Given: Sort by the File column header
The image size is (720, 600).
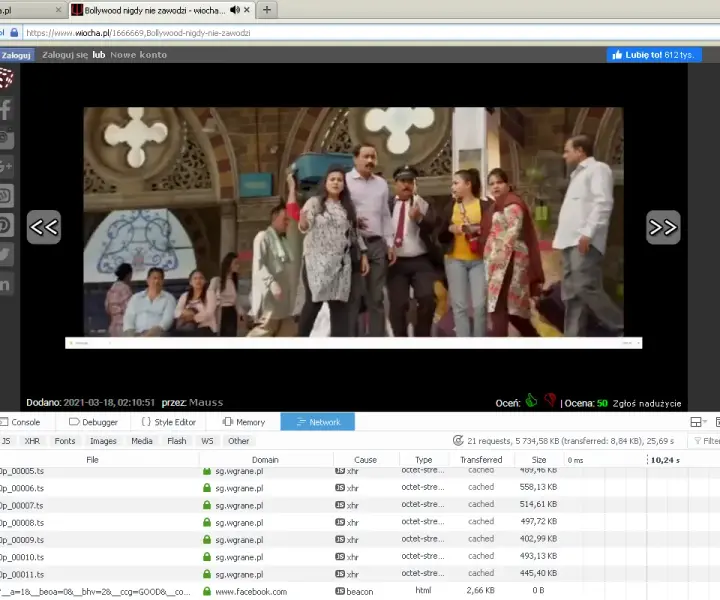Looking at the screenshot, I should [x=92, y=460].
